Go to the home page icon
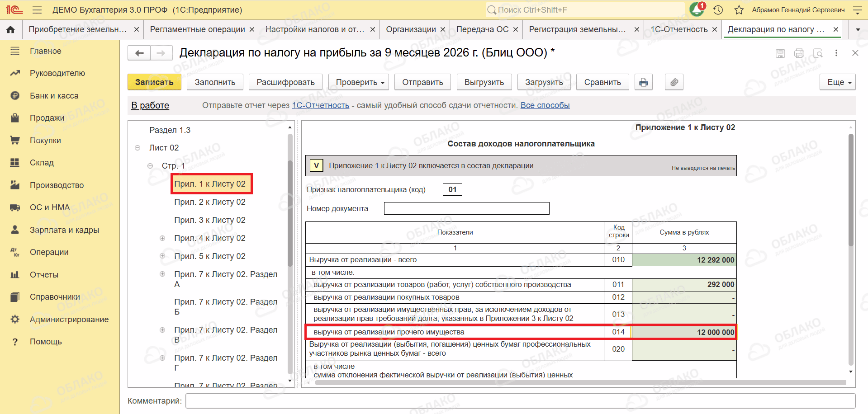Image resolution: width=868 pixels, height=414 pixels. click(11, 29)
